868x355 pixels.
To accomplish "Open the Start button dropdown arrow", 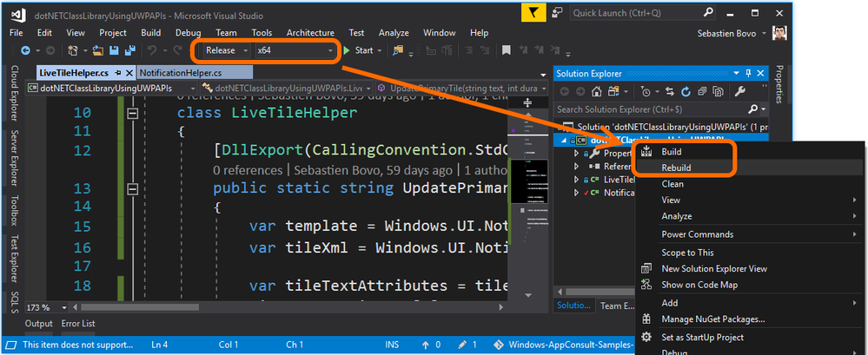I will pos(380,51).
